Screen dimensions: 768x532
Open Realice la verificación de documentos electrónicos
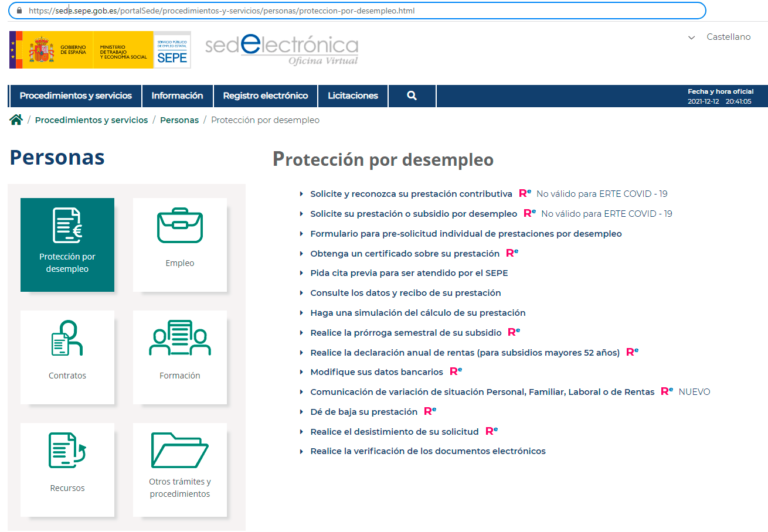[428, 451]
